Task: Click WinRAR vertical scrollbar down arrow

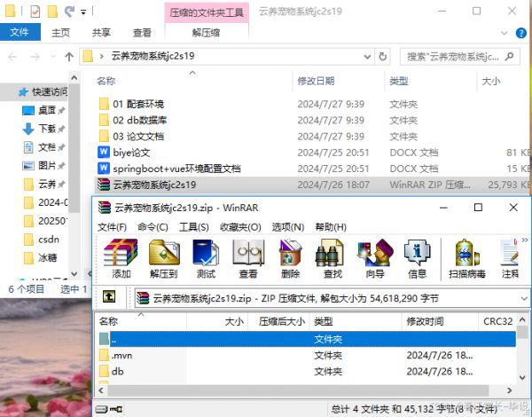Action: point(522,377)
